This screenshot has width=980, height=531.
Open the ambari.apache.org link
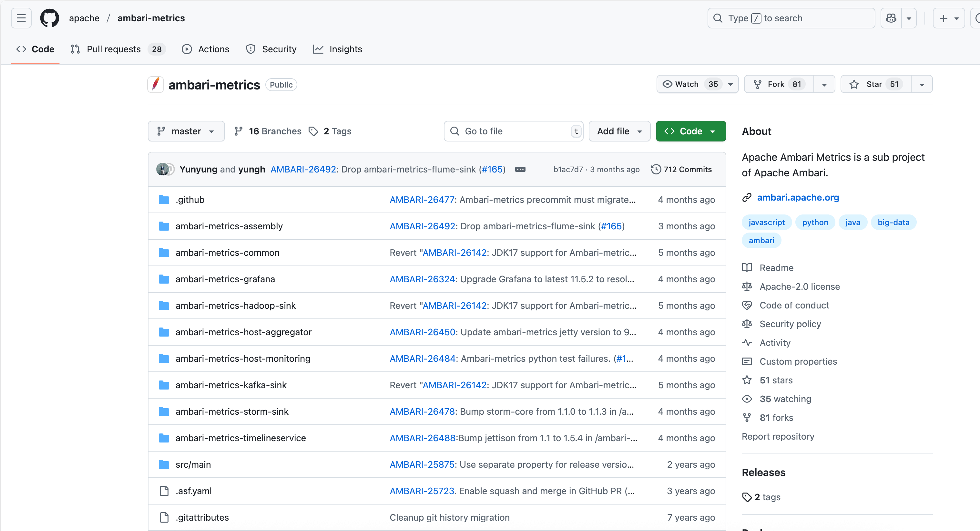point(798,197)
